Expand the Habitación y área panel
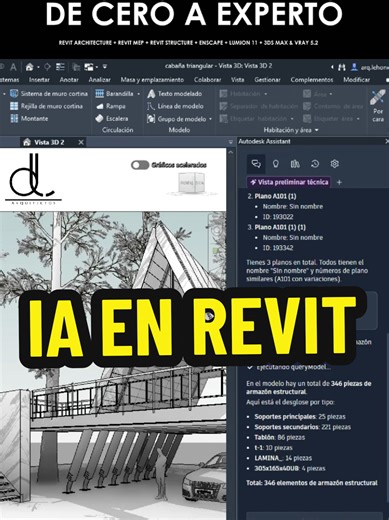Image resolution: width=389 pixels, height=520 pixels. [x=291, y=130]
